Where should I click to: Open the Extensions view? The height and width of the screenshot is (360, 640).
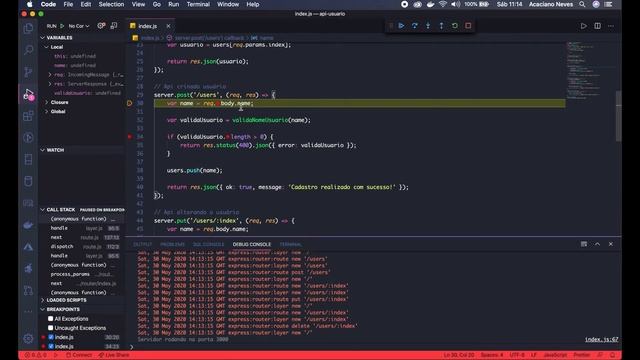pyautogui.click(x=28, y=116)
